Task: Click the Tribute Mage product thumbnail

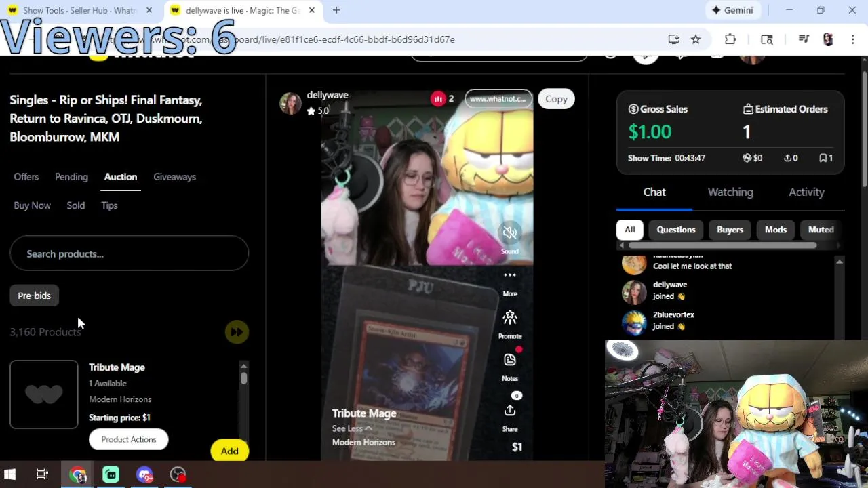Action: tap(44, 394)
